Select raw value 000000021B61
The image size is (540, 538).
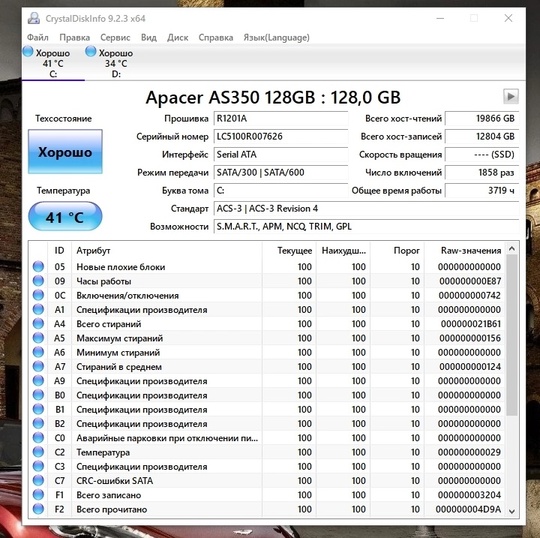tap(471, 324)
